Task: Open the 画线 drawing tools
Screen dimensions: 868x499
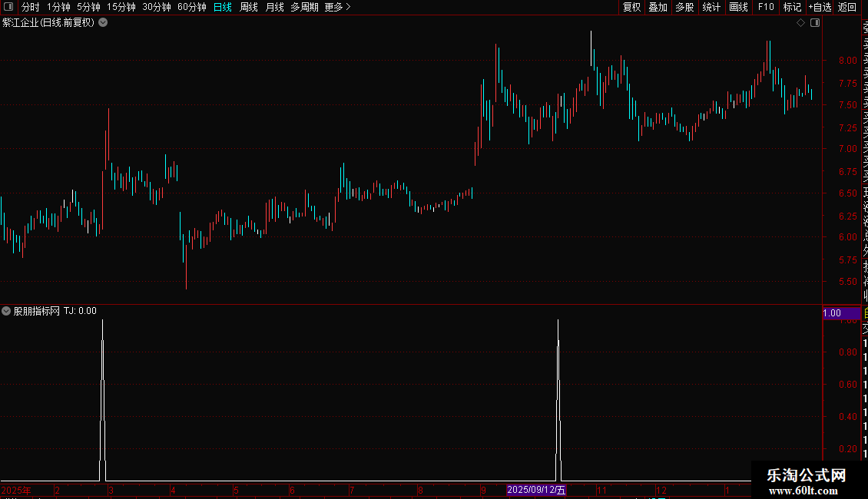Action: 738,7
